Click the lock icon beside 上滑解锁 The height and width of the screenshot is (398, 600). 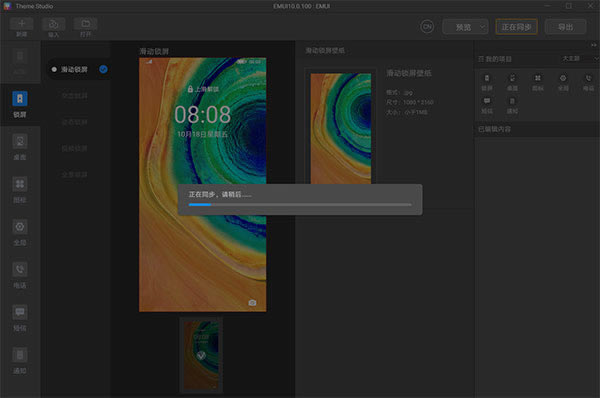(190, 89)
